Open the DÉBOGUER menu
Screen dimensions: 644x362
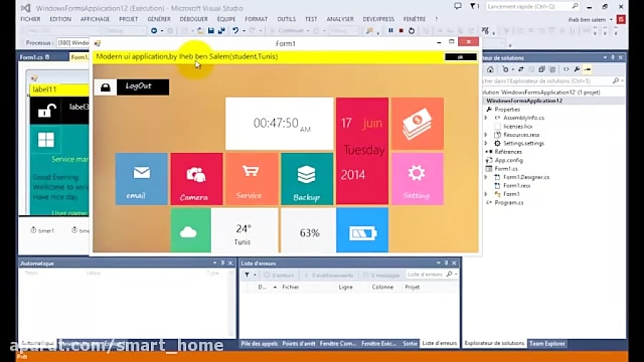tap(194, 19)
